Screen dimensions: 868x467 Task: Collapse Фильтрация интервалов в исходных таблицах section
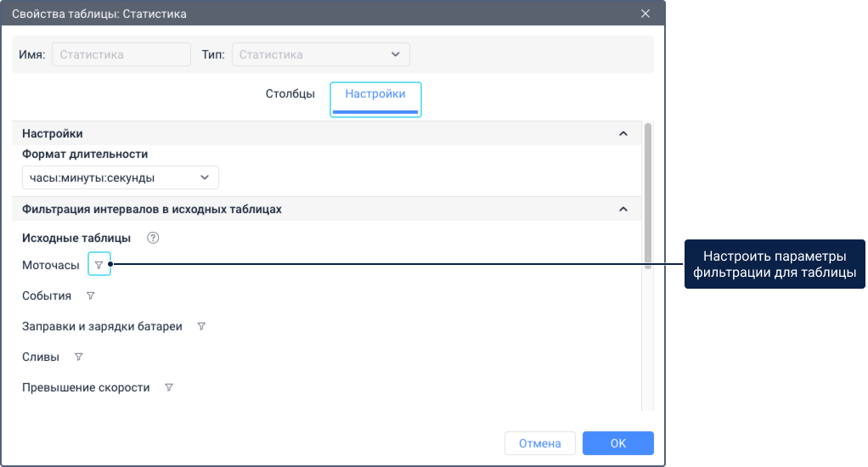coord(623,209)
